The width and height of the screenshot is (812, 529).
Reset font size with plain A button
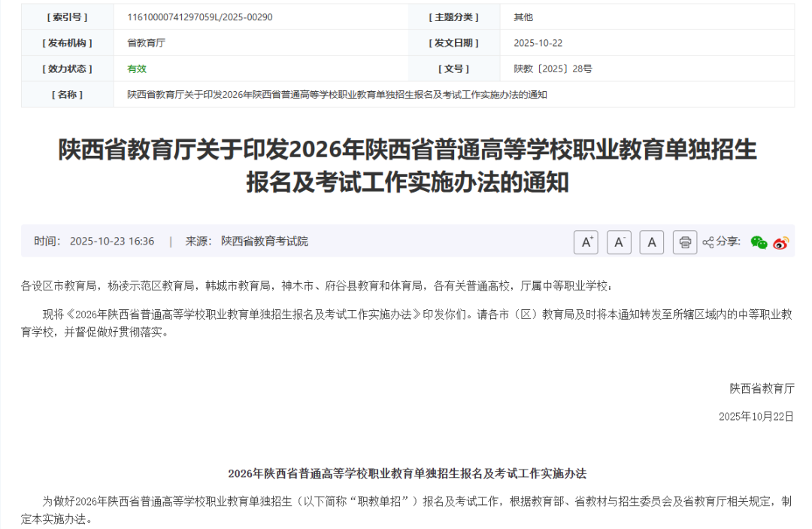(x=651, y=242)
